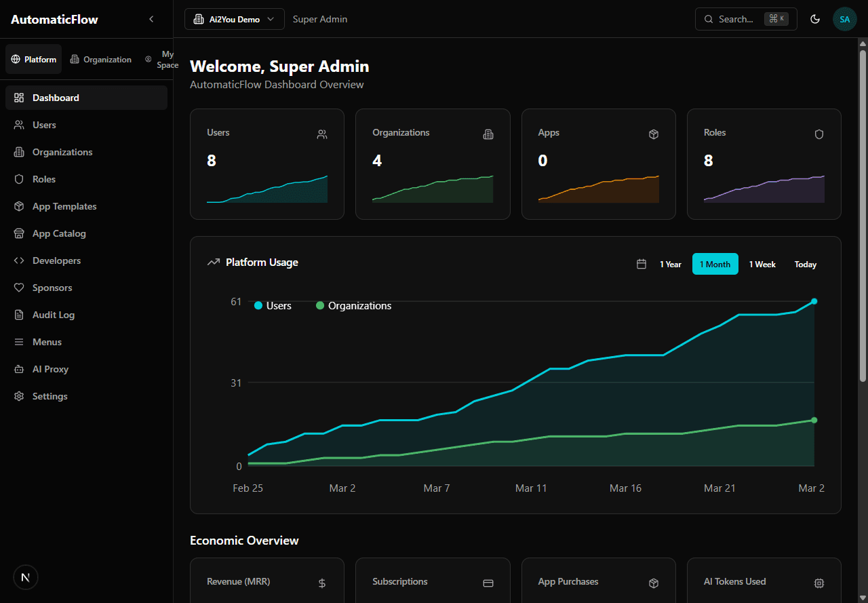The image size is (868, 603).
Task: Open the Ai2You Demo workspace dropdown
Action: pos(234,19)
